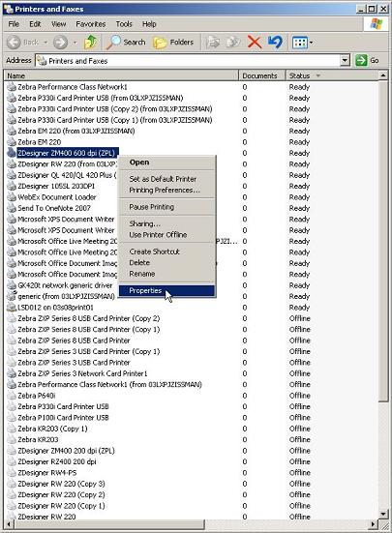The image size is (392, 533).
Task: Open the File menu
Action: tap(14, 24)
